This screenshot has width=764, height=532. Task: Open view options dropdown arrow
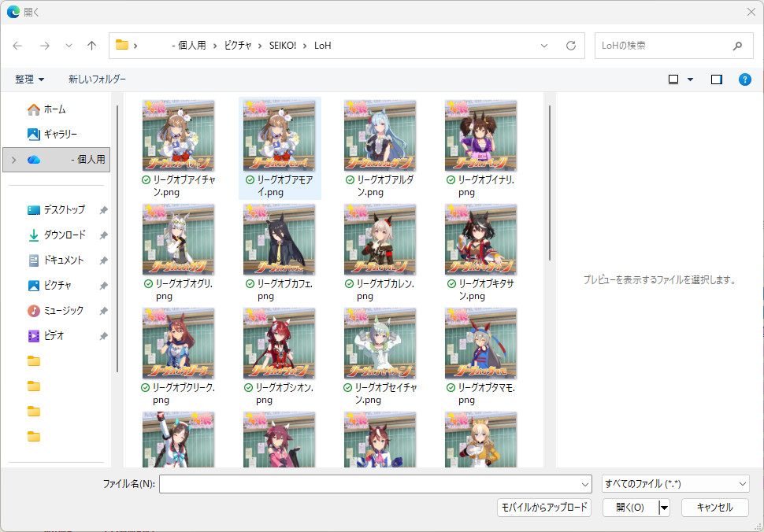pyautogui.click(x=691, y=79)
